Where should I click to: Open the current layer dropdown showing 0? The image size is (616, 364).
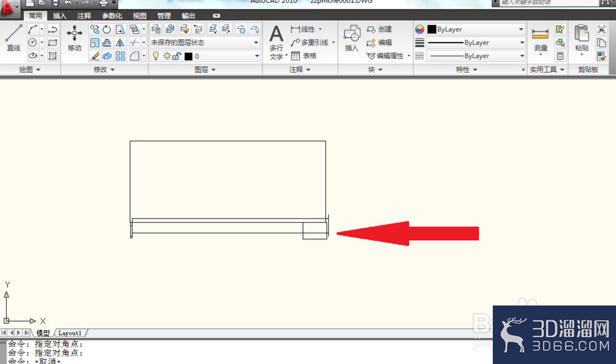pos(205,56)
